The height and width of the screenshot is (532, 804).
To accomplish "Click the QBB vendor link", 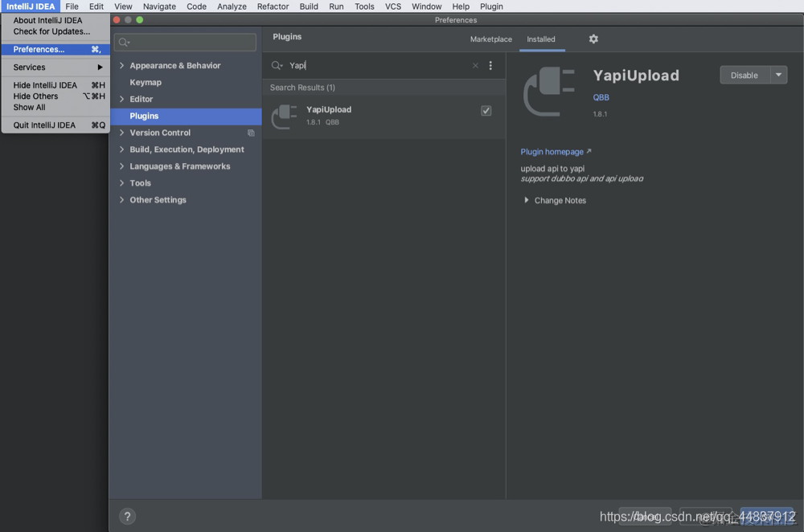I will [x=601, y=97].
